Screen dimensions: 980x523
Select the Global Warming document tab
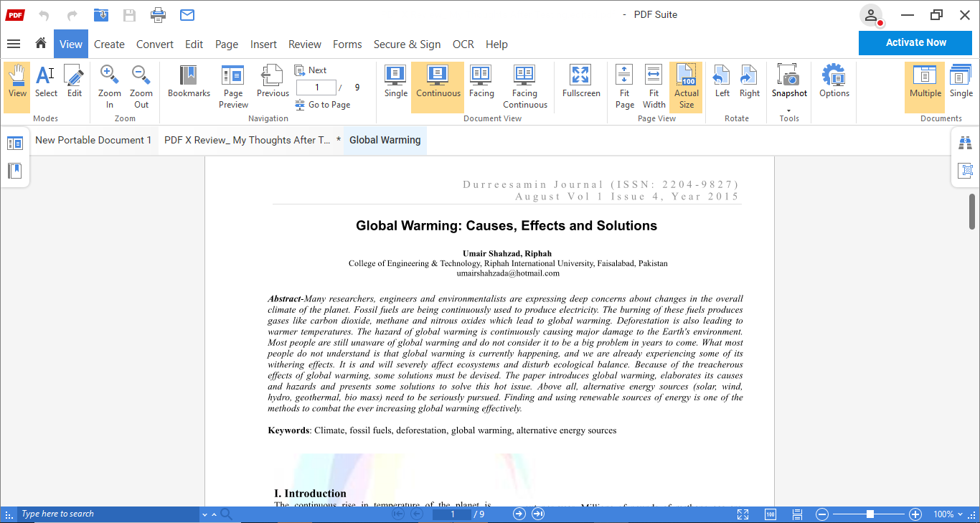pyautogui.click(x=385, y=140)
